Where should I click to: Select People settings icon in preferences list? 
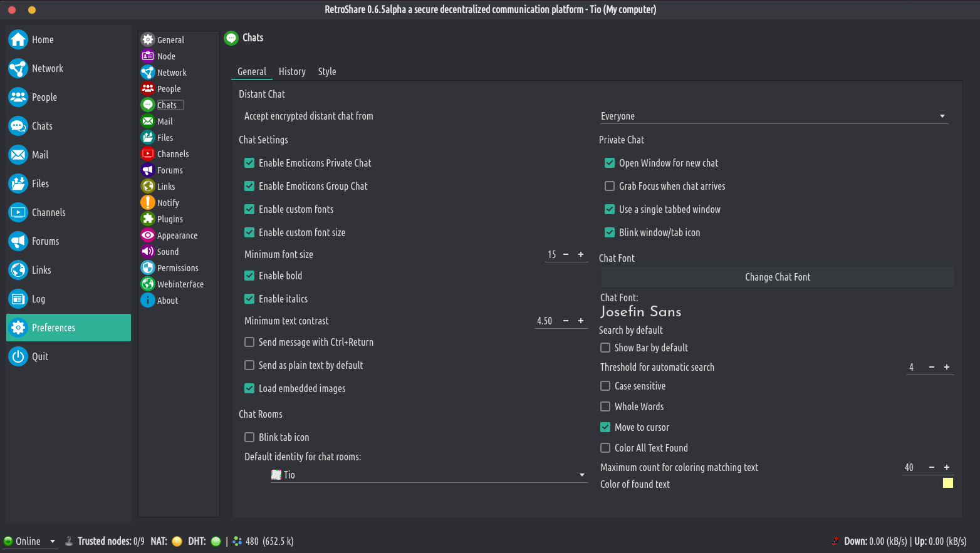point(148,88)
